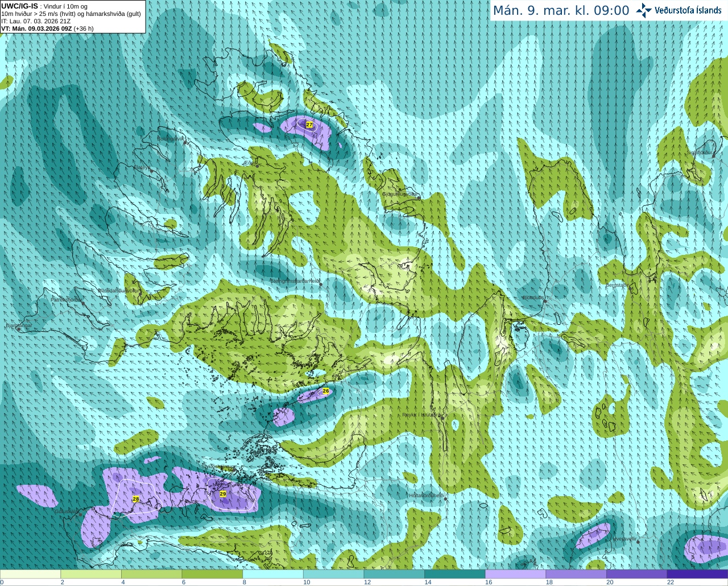Click the 'Mán. 9. mar. kl. 09:00' date header
Viewport: 728px width, 586px height.
tap(561, 10)
